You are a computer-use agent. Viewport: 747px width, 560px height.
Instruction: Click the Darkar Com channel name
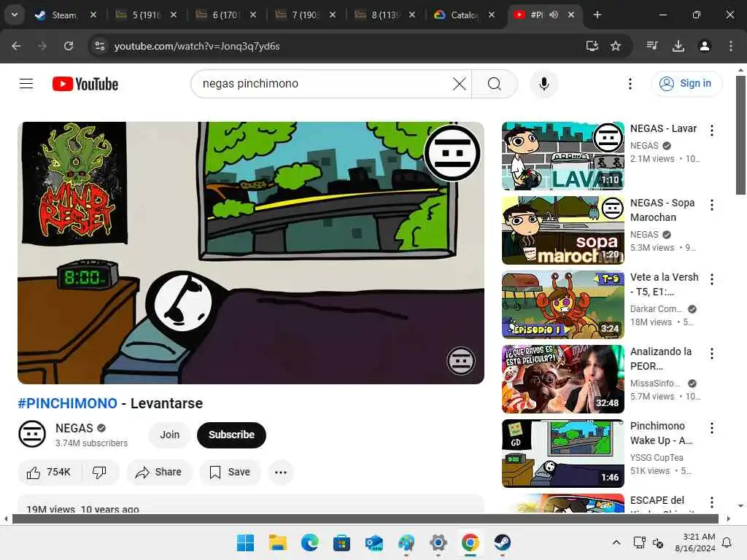(x=656, y=309)
